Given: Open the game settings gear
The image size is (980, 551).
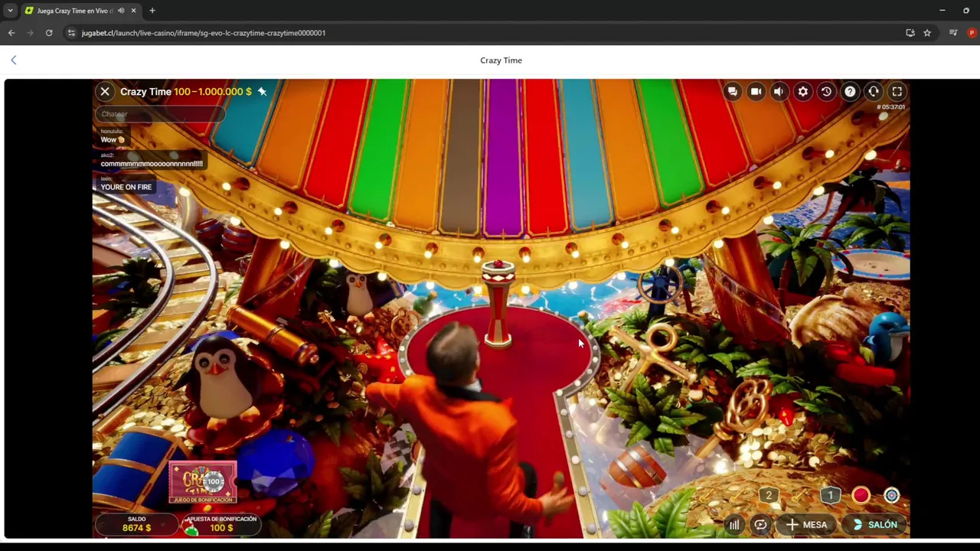Looking at the screenshot, I should [x=802, y=92].
